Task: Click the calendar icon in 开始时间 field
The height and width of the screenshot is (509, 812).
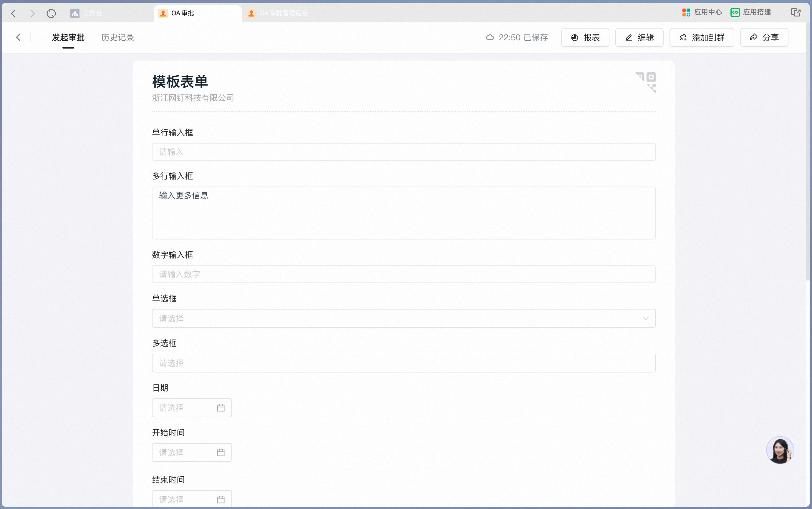Action: tap(221, 453)
